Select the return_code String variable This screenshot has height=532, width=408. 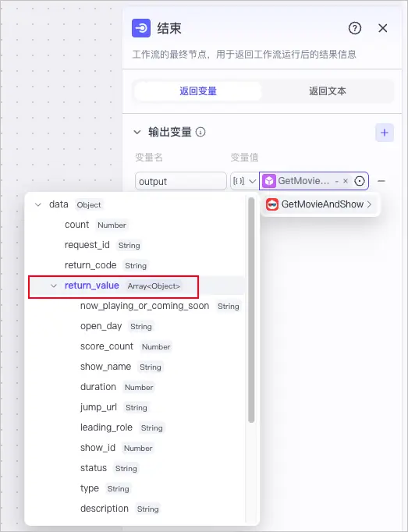(106, 265)
